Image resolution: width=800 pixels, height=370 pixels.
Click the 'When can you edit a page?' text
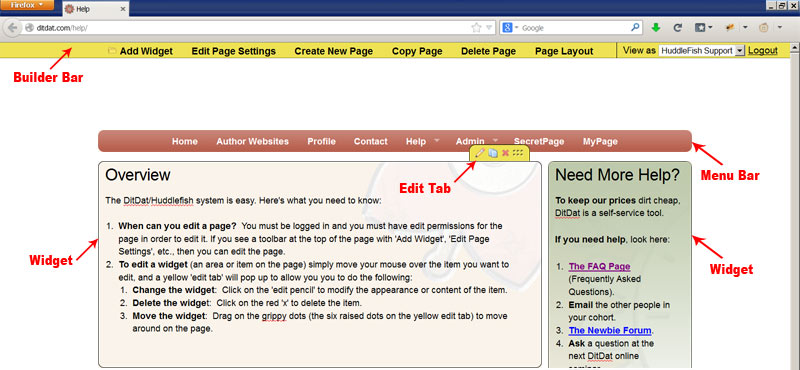point(177,226)
